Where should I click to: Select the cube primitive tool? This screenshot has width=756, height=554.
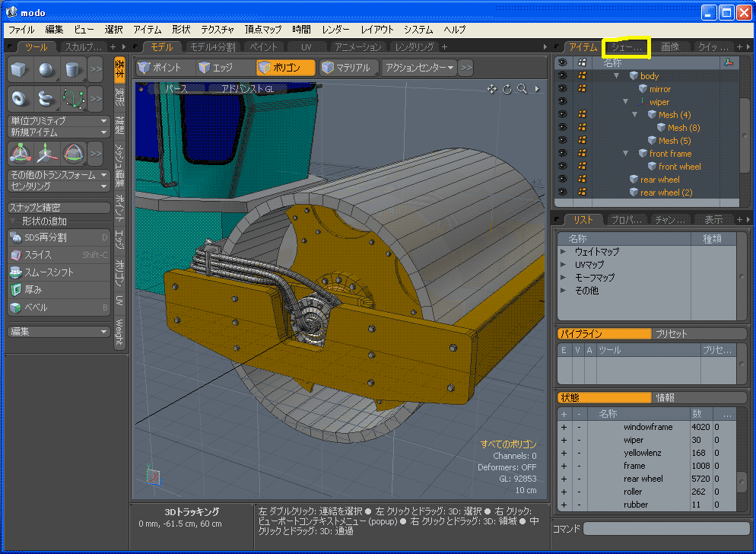coord(21,69)
